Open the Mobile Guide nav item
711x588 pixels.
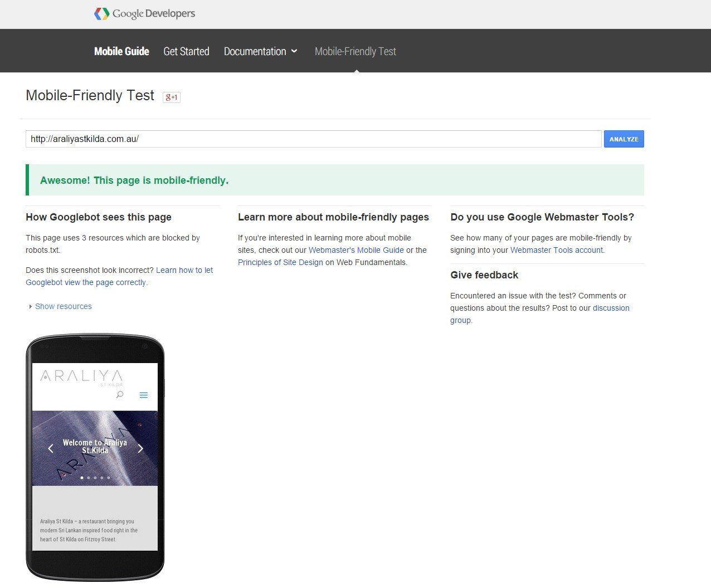click(x=121, y=51)
